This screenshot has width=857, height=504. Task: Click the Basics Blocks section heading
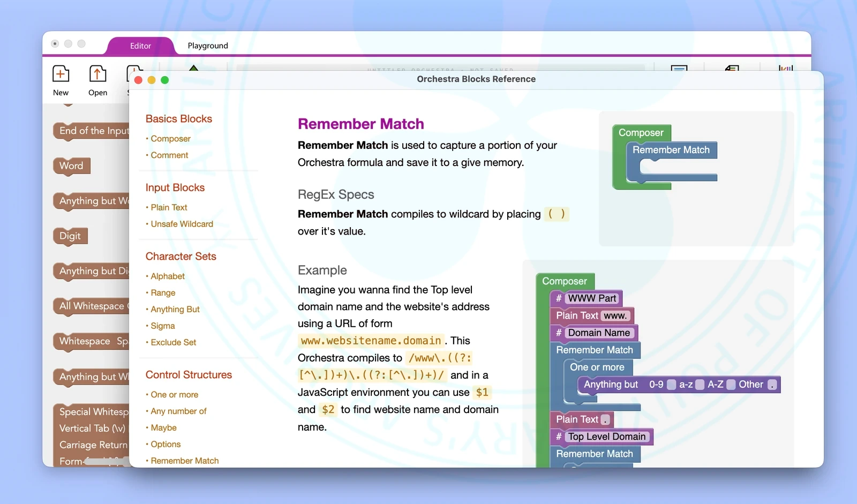pyautogui.click(x=179, y=119)
